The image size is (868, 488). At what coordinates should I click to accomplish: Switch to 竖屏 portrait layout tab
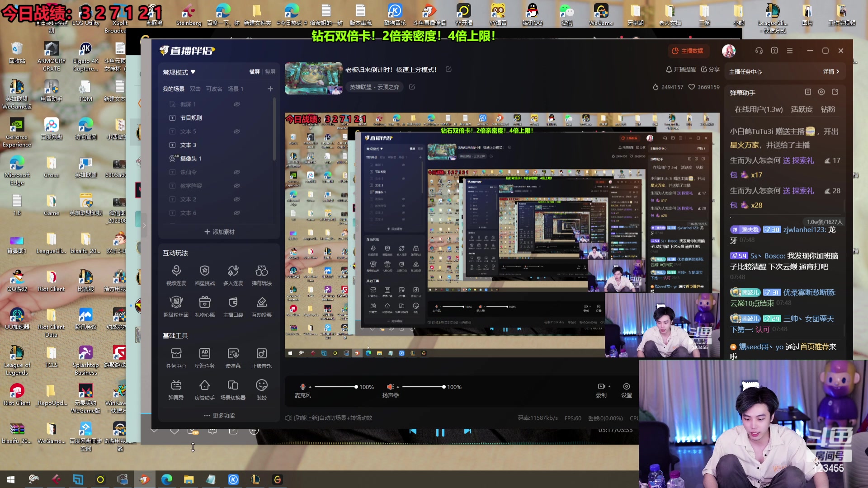(270, 72)
